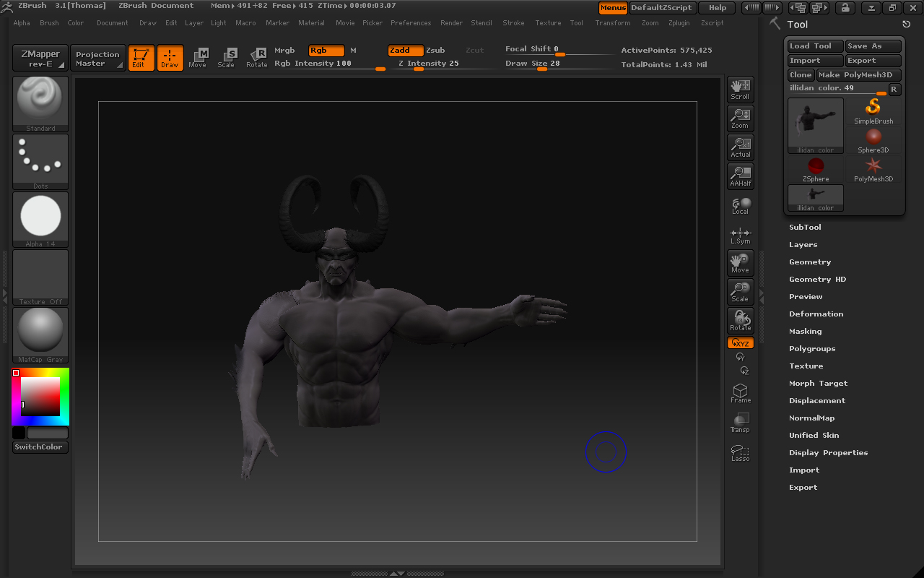The height and width of the screenshot is (578, 924).
Task: Click the Load Tool button
Action: (x=814, y=46)
